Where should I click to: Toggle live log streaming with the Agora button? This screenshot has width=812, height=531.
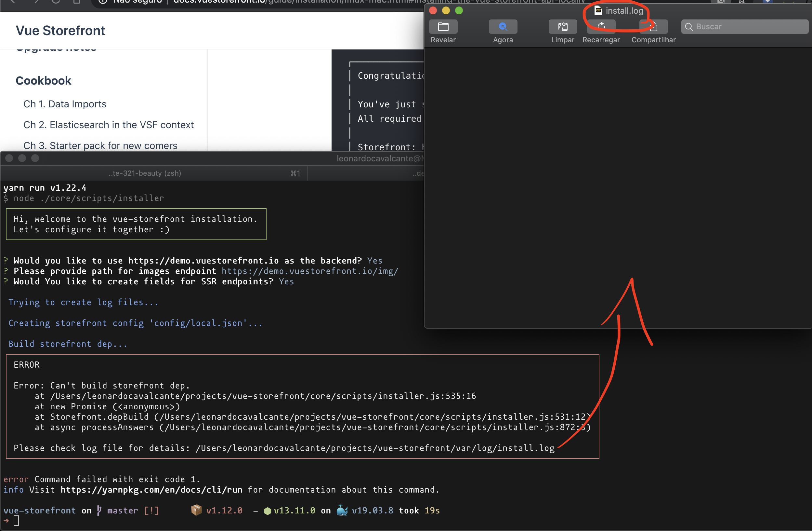[503, 31]
